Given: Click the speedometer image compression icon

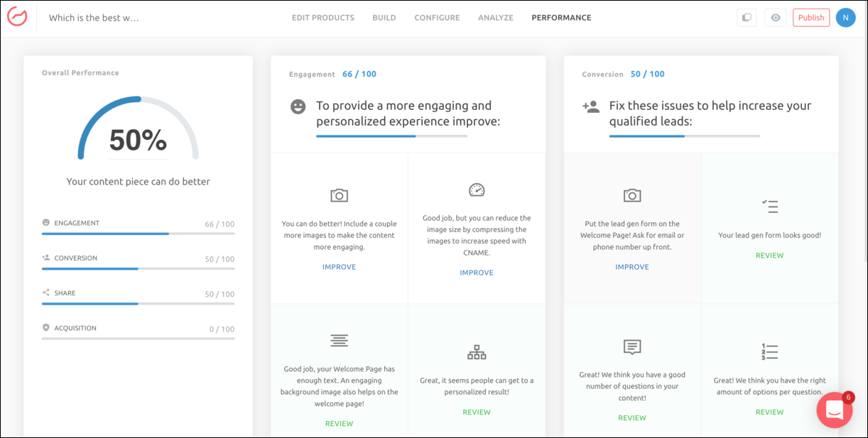Looking at the screenshot, I should tap(477, 190).
